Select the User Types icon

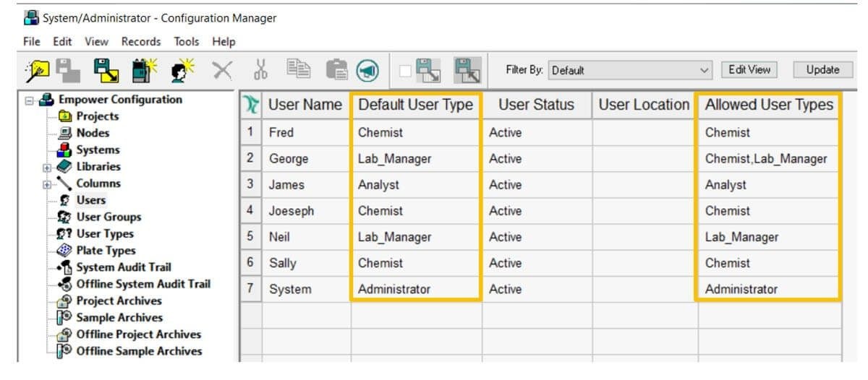coord(64,233)
